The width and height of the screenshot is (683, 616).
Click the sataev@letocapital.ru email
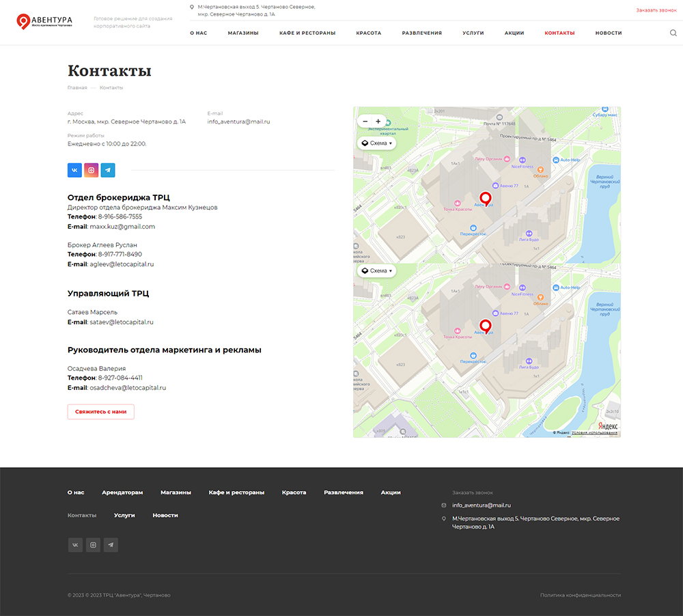(122, 322)
